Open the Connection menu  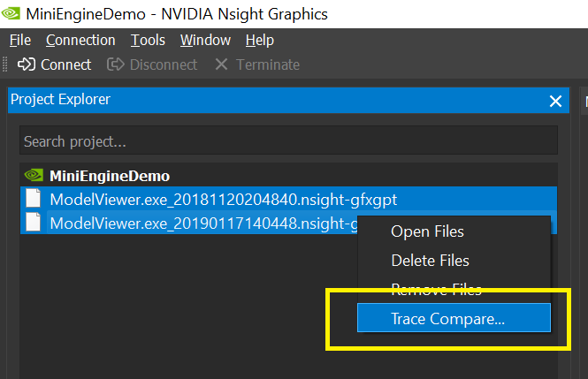pyautogui.click(x=80, y=40)
